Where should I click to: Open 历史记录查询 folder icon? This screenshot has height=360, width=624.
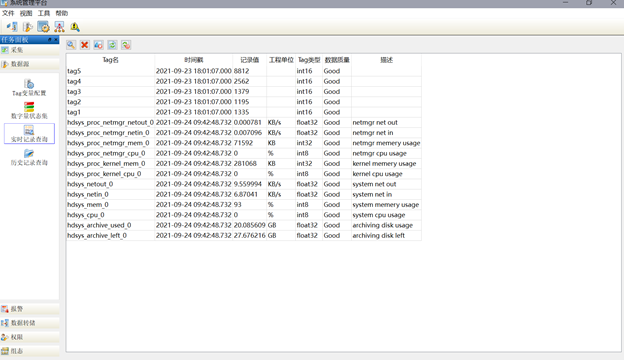click(x=29, y=158)
